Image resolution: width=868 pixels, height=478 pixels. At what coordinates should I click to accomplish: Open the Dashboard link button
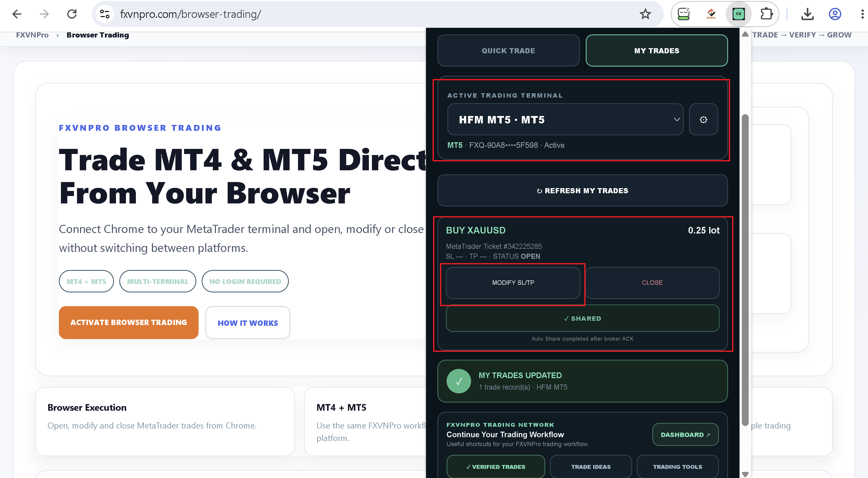coord(685,435)
